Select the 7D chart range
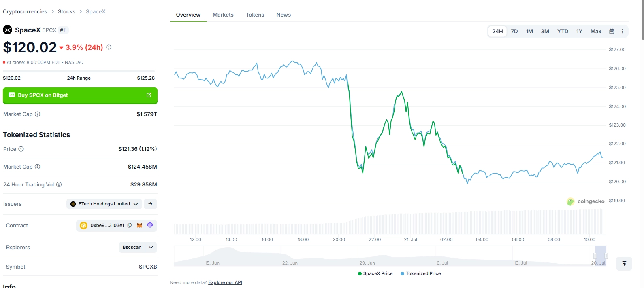 (x=514, y=31)
